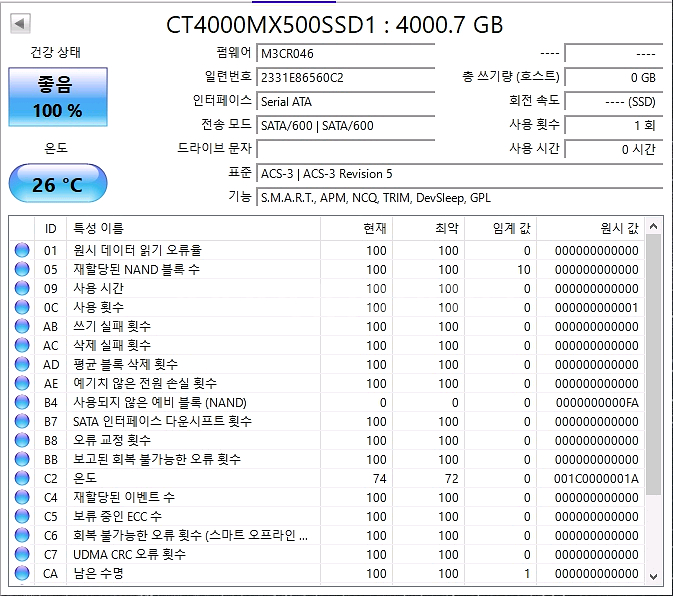Click the rotation rate value ---- (SSD)
Viewport: 673px width, 596px height.
(x=614, y=102)
